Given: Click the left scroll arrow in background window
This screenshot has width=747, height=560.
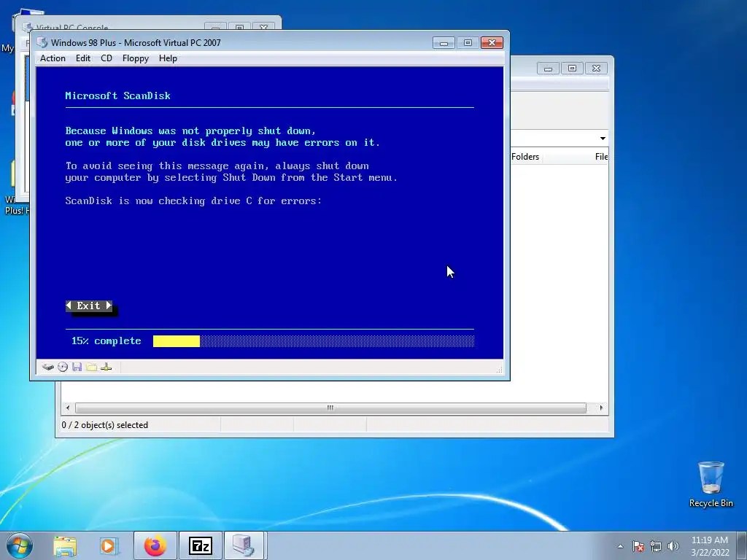Looking at the screenshot, I should (x=68, y=408).
